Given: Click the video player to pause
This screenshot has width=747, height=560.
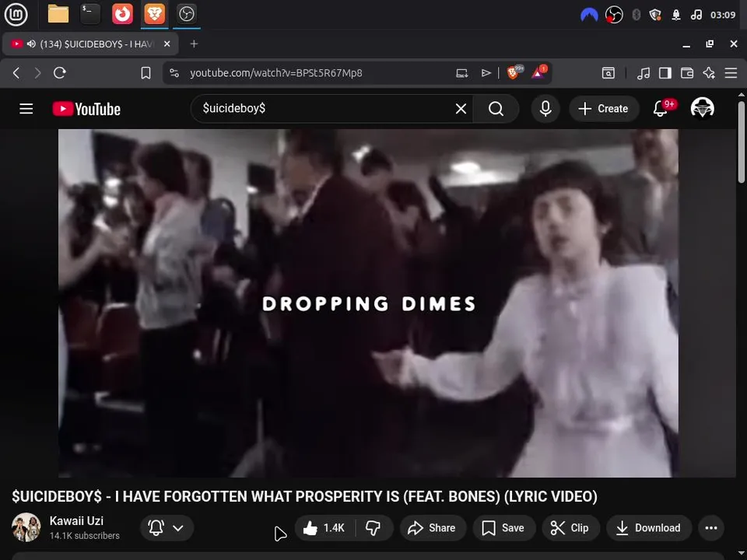Looking at the screenshot, I should click(368, 303).
